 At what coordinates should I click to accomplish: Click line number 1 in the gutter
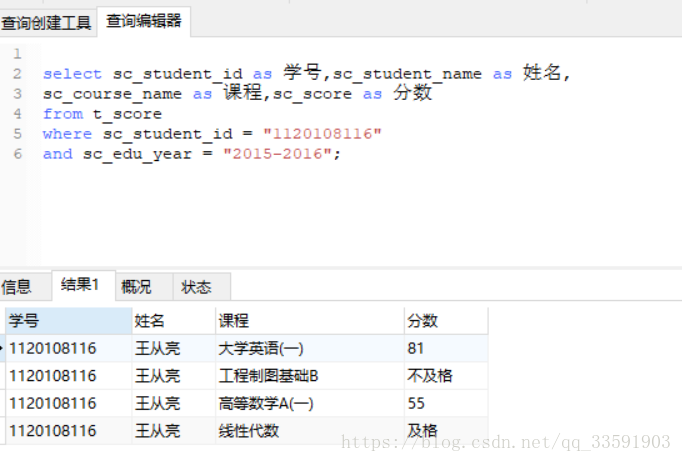pyautogui.click(x=17, y=54)
